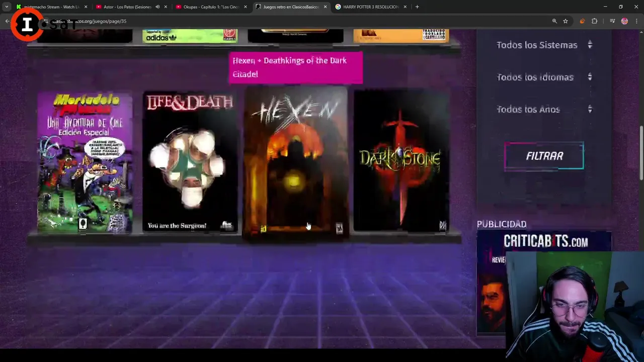Open the Mortadelo Una Aventura de Cine cover
Viewport: 644px width, 362px height.
[x=85, y=162]
